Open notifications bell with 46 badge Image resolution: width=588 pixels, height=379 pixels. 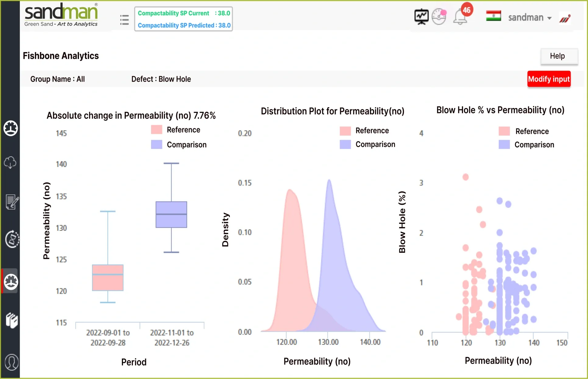(x=460, y=17)
